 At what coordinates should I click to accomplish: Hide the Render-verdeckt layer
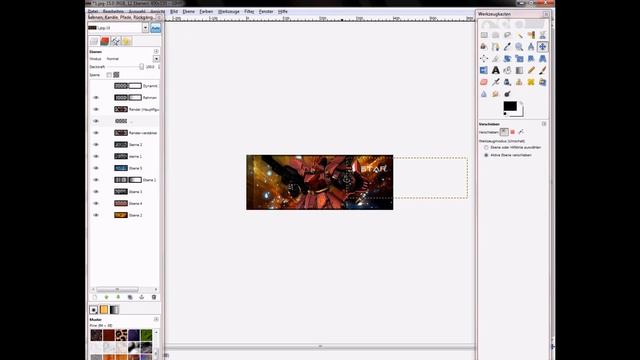[96, 133]
